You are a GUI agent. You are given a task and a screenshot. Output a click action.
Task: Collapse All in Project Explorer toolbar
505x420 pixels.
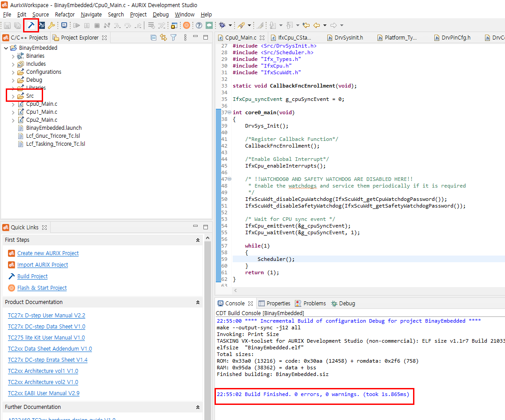pyautogui.click(x=154, y=38)
